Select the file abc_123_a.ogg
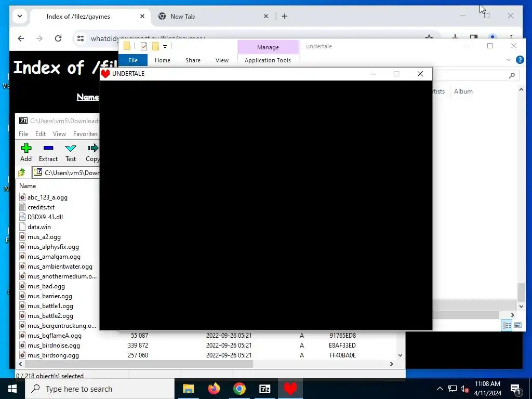The width and height of the screenshot is (532, 399). [47, 197]
